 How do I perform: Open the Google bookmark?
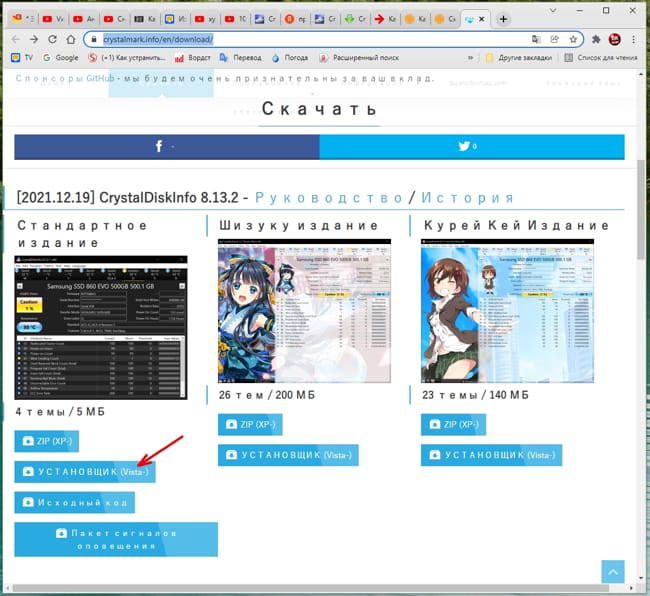pyautogui.click(x=61, y=58)
